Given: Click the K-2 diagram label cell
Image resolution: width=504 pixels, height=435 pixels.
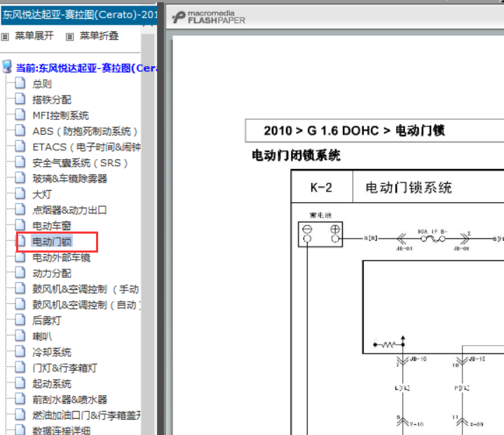Looking at the screenshot, I should click(322, 187).
